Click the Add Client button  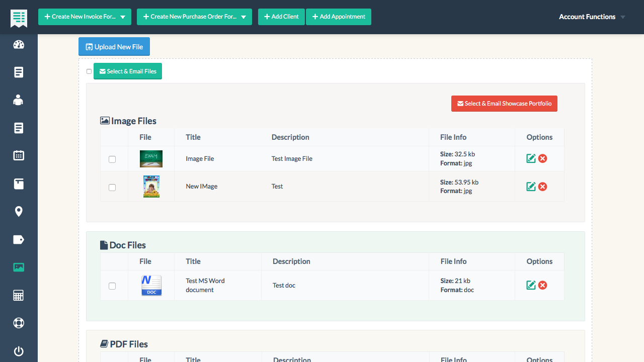click(x=281, y=17)
